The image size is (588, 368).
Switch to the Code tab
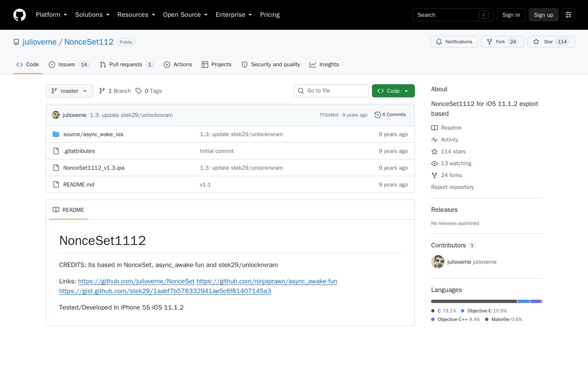click(28, 65)
